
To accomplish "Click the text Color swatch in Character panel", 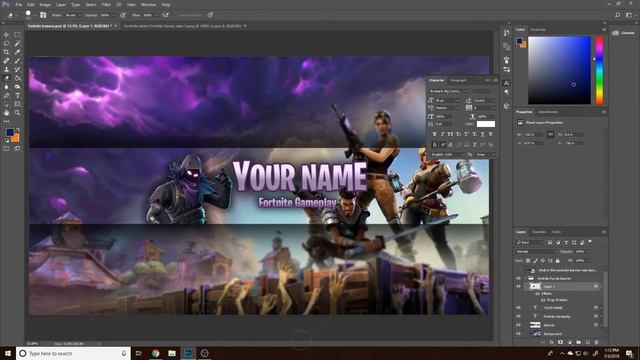I will point(486,124).
